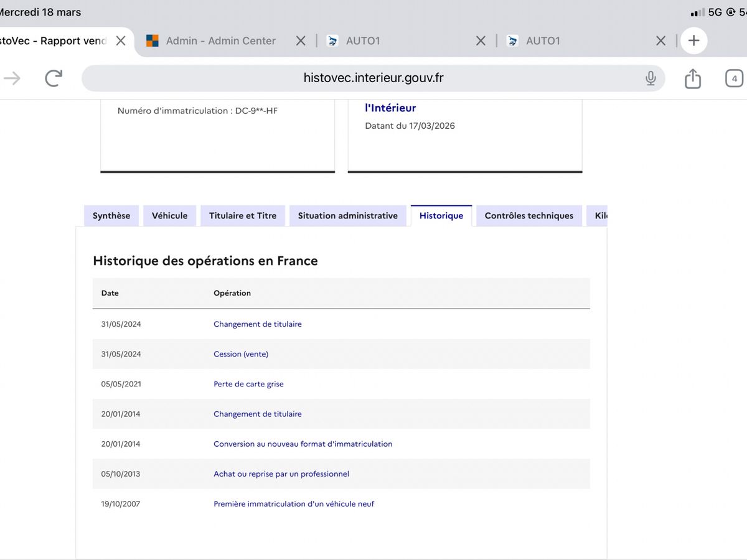Tap the forward navigation arrow

pos(12,78)
